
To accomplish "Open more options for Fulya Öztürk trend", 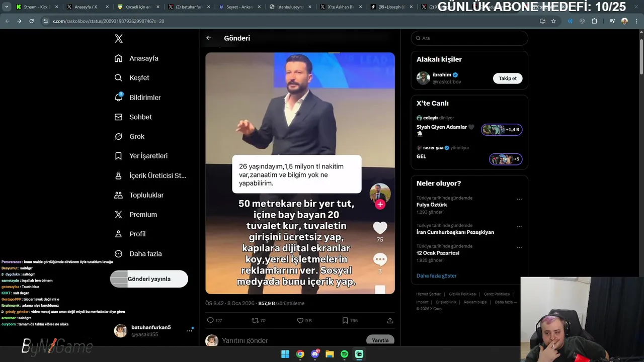I will click(x=519, y=199).
